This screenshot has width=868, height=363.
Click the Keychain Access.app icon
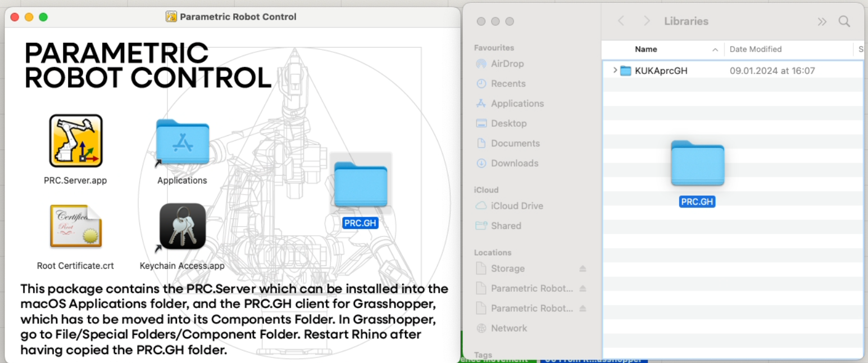pyautogui.click(x=182, y=226)
